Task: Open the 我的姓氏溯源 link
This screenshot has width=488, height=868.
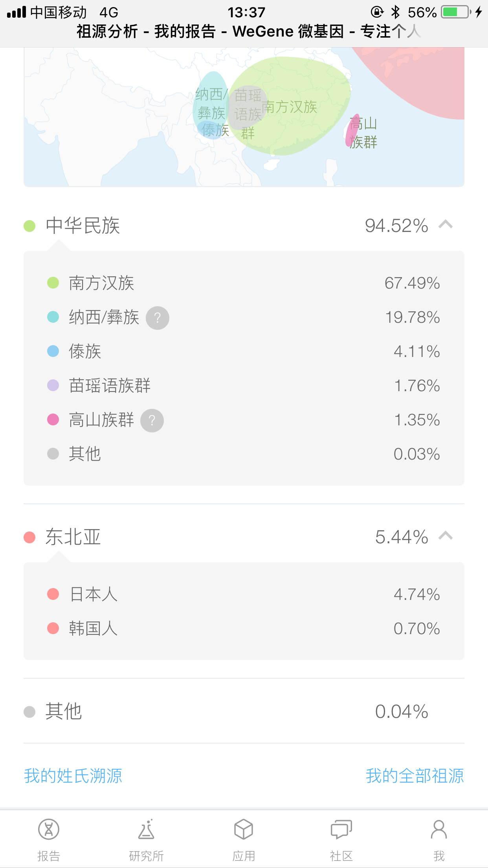Action: [73, 776]
